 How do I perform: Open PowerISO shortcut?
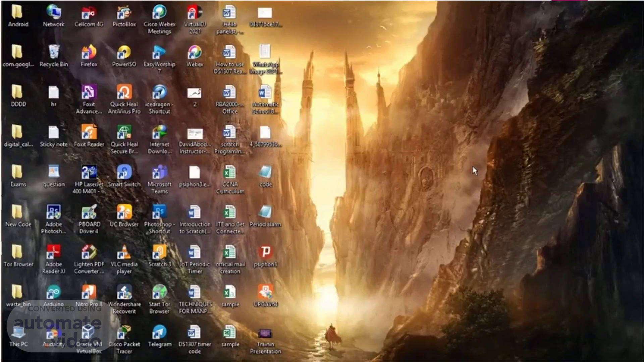(124, 56)
